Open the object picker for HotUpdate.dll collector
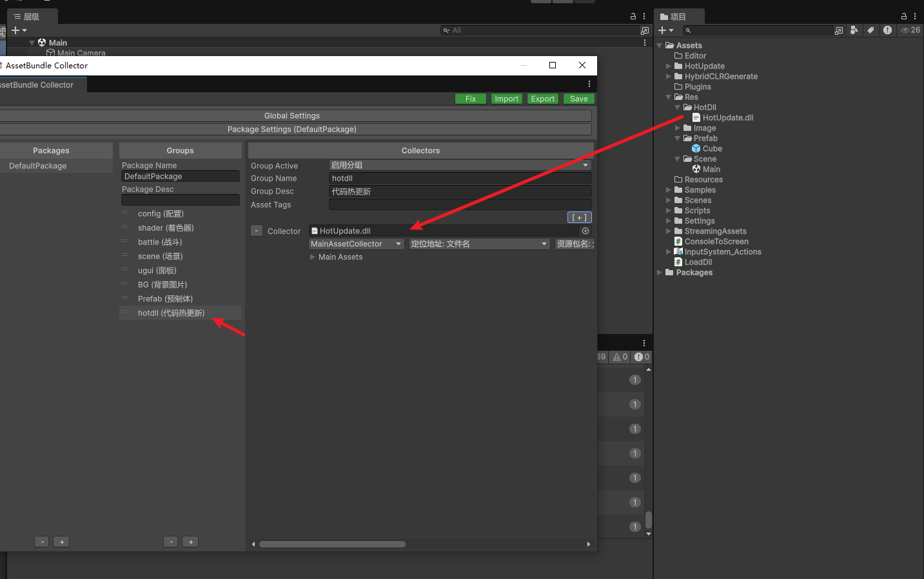This screenshot has width=924, height=579. (x=585, y=230)
